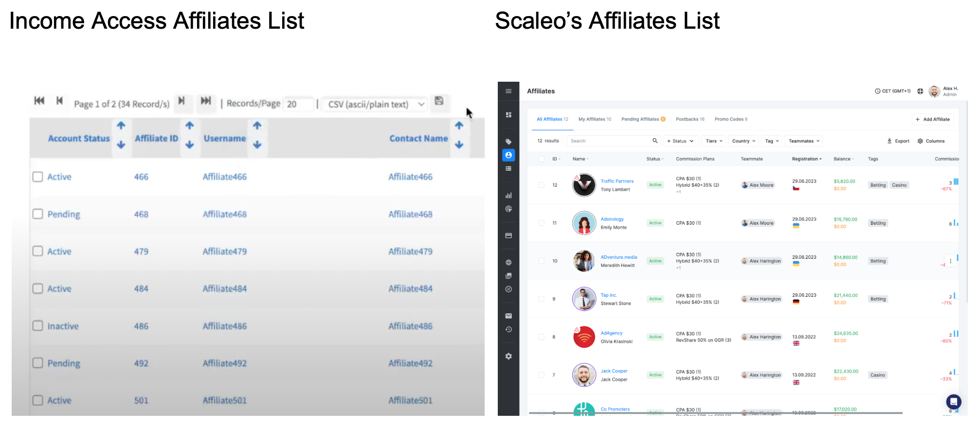Open bar chart reports icon in sidebar
Image resolution: width=980 pixels, height=427 pixels.
pos(508,196)
